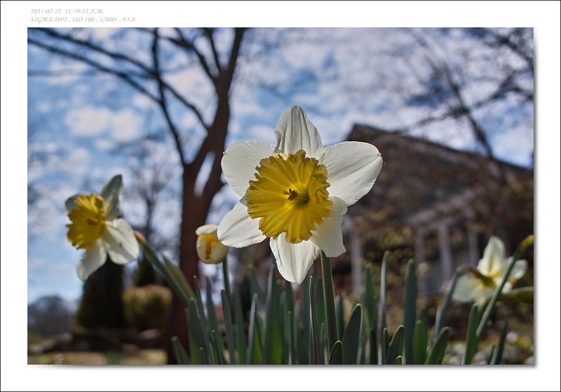Click the bottom white petal of the central daffodil
Viewport: 561px width, 392px height.
(x=294, y=258)
